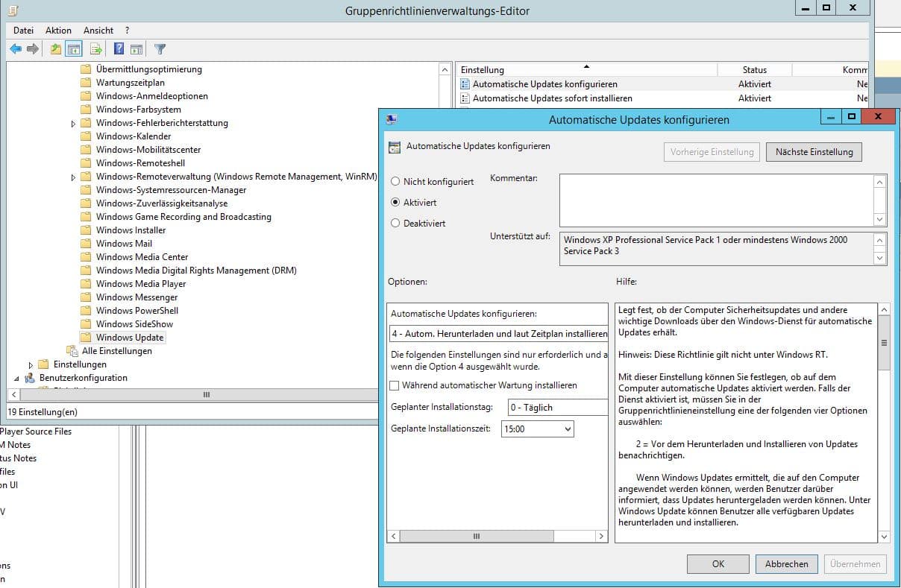The width and height of the screenshot is (901, 588).
Task: Expand the Einstellungen node in tree
Action: pyautogui.click(x=31, y=365)
